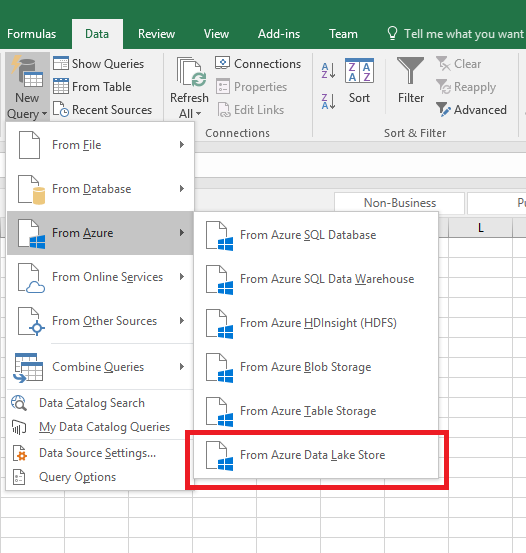Click the Refresh All icon
Image resolution: width=526 pixels, height=553 pixels.
(x=191, y=73)
